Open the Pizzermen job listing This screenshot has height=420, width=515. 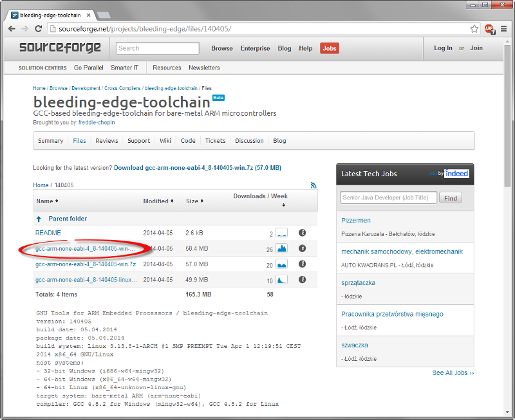point(356,220)
